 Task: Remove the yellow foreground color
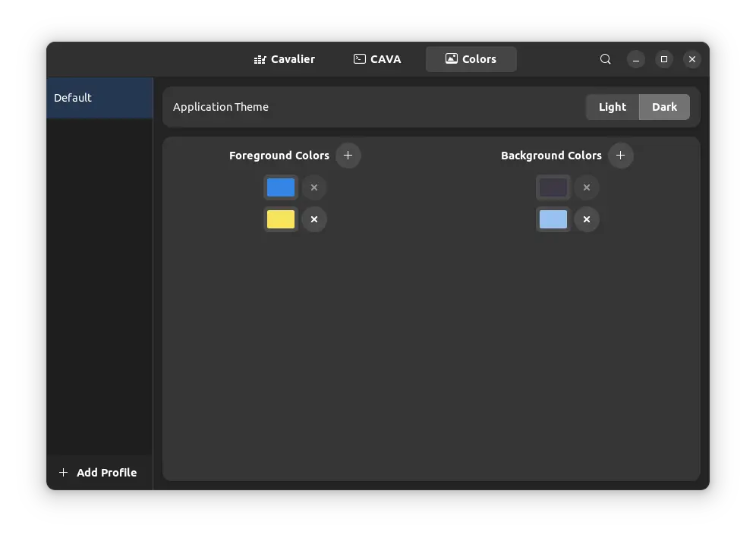click(314, 219)
